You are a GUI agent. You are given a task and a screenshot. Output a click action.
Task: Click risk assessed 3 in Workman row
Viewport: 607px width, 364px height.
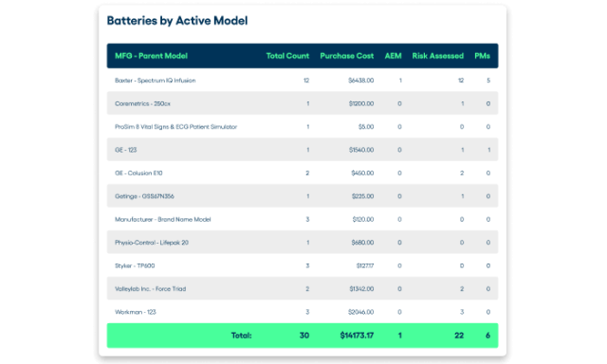(x=462, y=312)
